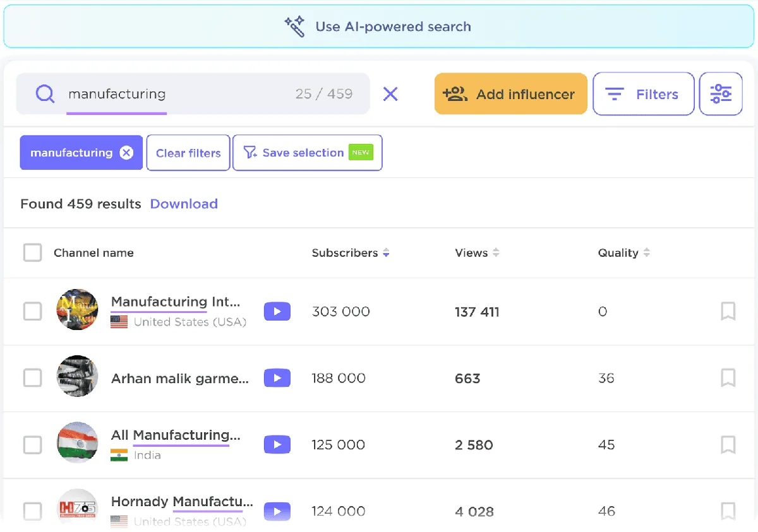This screenshot has width=758, height=532.
Task: Click the 2 580 views value
Action: pos(474,445)
